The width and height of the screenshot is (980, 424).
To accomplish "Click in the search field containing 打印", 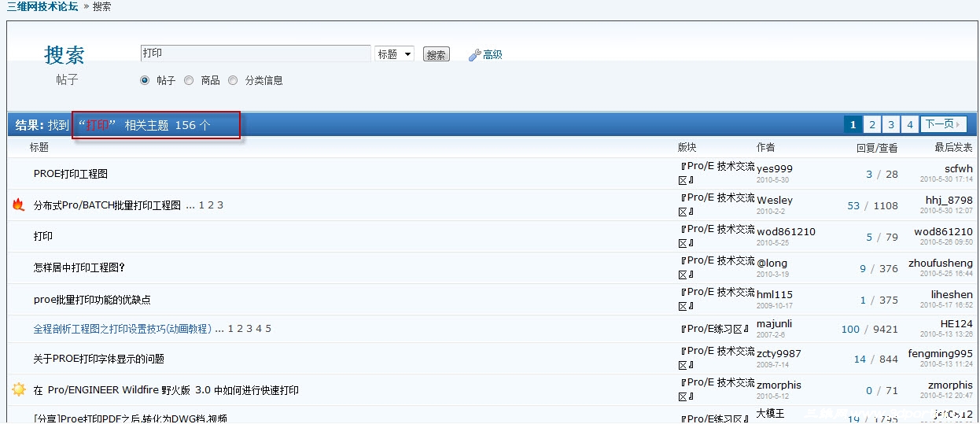I will 256,53.
